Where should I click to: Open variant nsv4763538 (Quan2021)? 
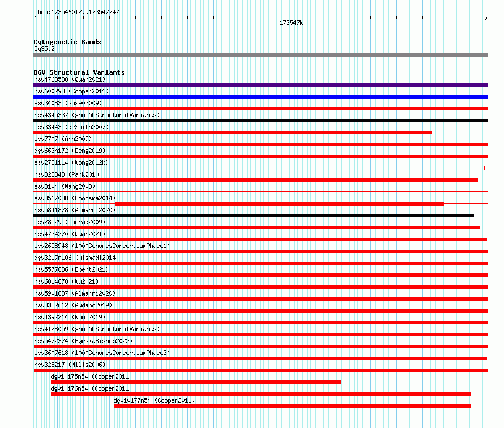70,79
